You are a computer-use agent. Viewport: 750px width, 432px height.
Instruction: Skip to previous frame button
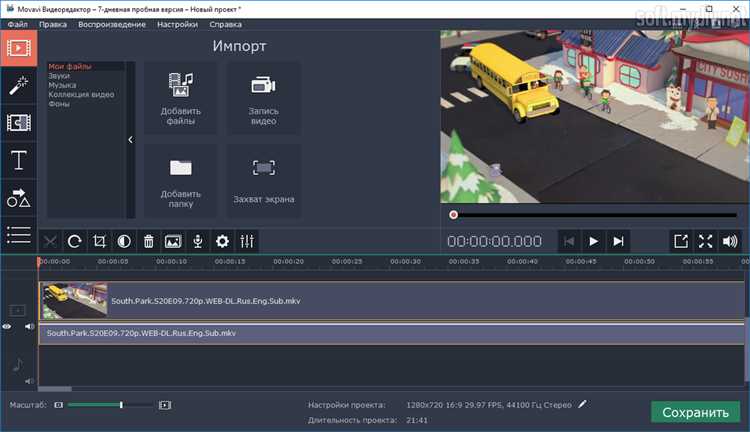(x=569, y=241)
